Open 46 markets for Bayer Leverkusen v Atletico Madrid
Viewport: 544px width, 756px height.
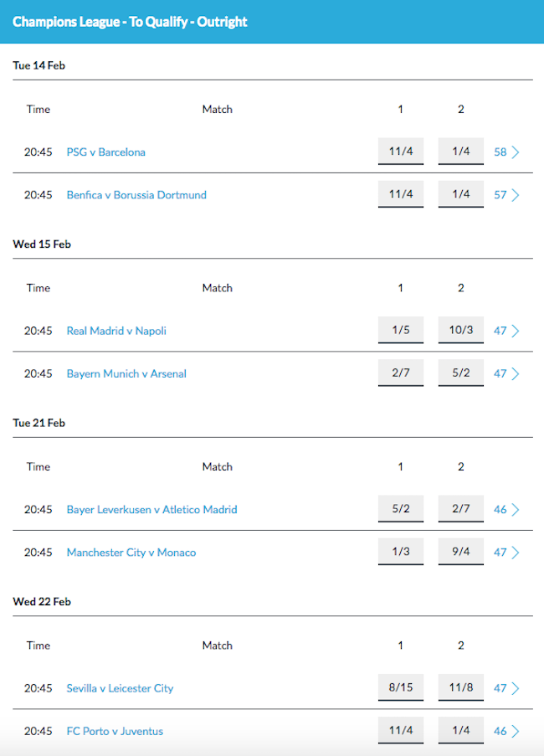point(506,510)
